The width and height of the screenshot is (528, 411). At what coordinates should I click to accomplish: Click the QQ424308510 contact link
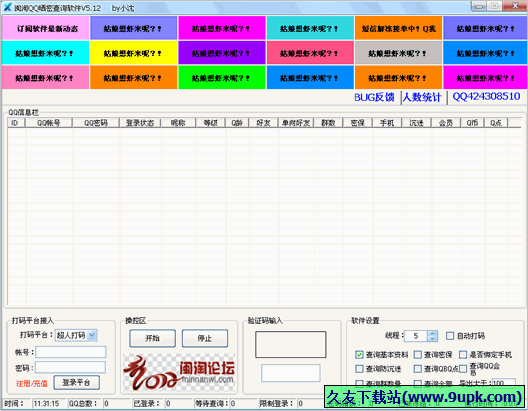(486, 97)
